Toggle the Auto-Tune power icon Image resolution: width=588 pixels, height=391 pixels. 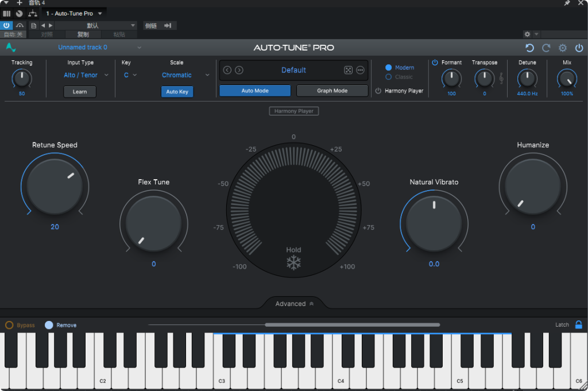579,48
